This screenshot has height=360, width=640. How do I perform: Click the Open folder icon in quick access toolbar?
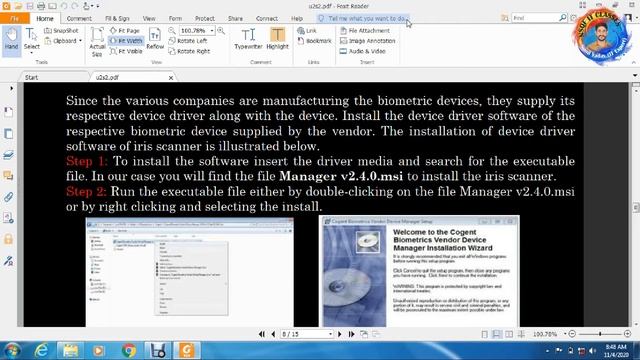click(18, 6)
